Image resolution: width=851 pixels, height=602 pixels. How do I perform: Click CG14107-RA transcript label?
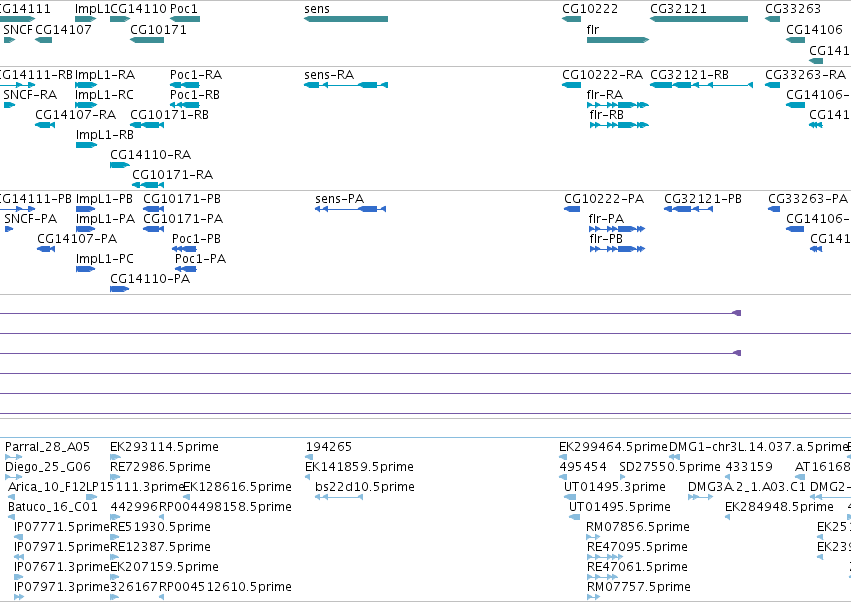tap(75, 115)
